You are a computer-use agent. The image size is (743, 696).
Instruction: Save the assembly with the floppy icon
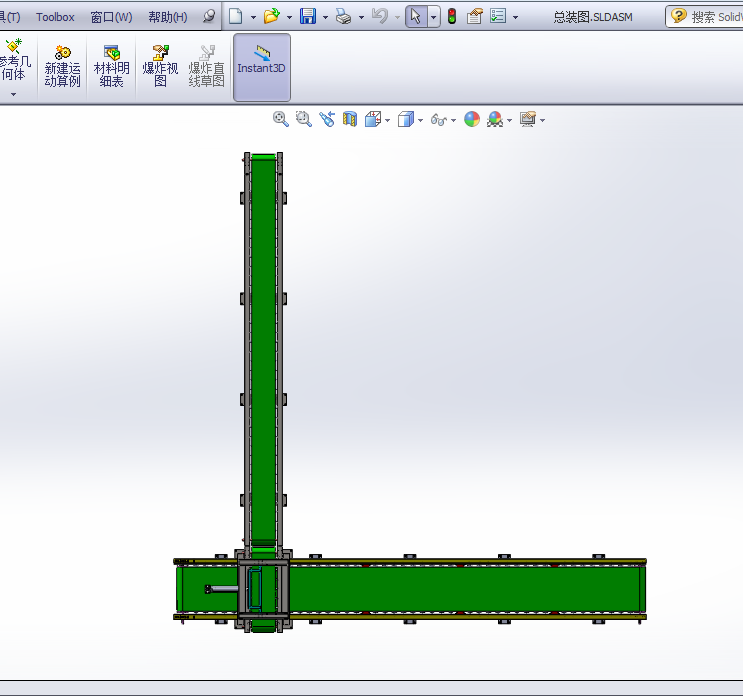click(308, 17)
